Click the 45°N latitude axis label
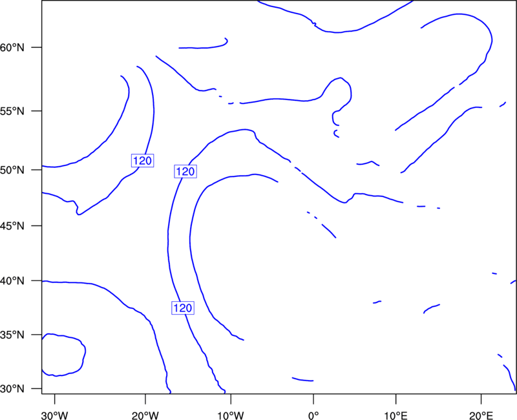This screenshot has width=517, height=420. click(x=12, y=226)
